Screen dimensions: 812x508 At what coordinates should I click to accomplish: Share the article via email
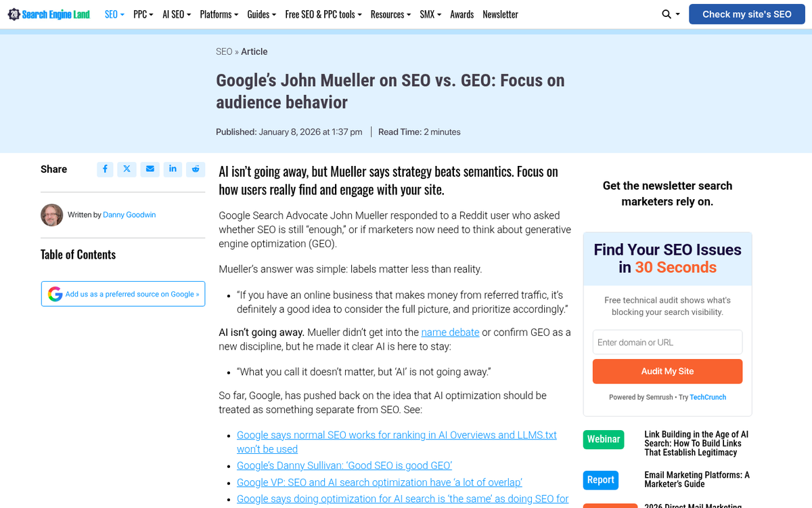pos(150,169)
